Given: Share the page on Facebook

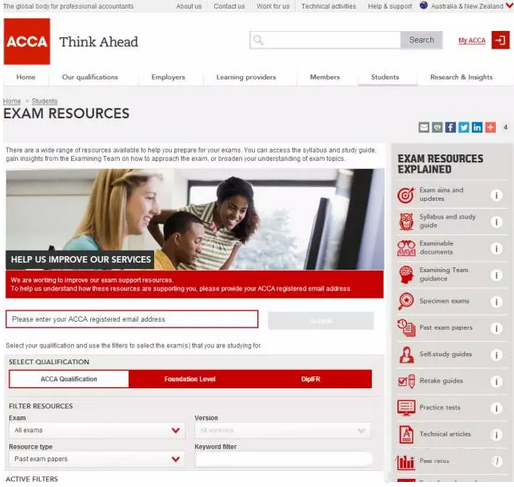Looking at the screenshot, I should coord(450,127).
